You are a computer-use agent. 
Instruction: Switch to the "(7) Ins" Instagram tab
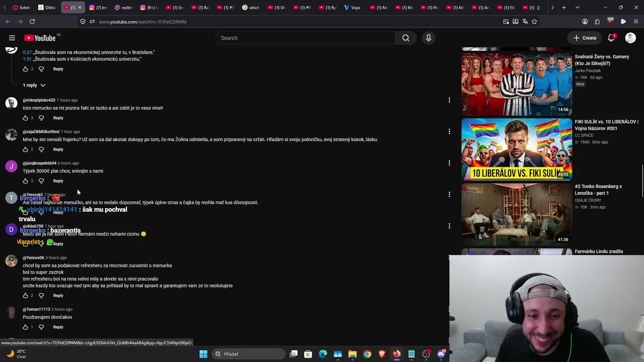pos(98,8)
